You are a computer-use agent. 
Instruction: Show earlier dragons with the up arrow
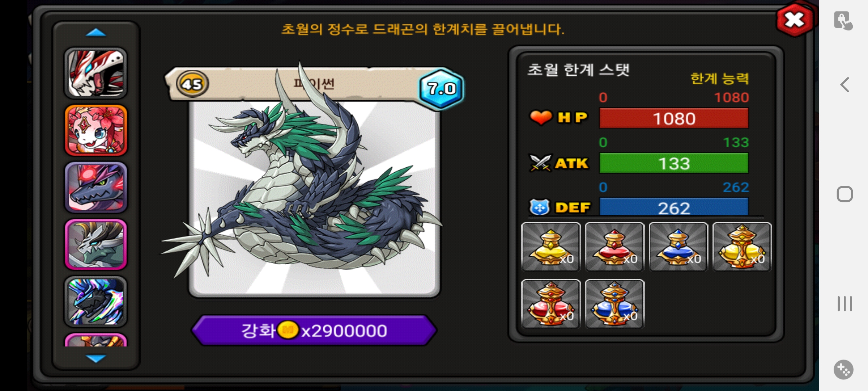[x=96, y=33]
